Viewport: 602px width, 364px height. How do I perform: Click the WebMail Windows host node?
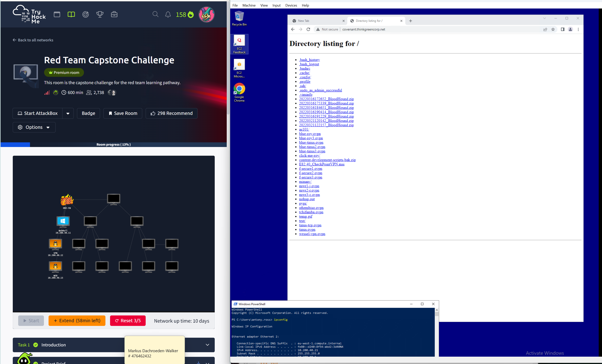coord(63,221)
